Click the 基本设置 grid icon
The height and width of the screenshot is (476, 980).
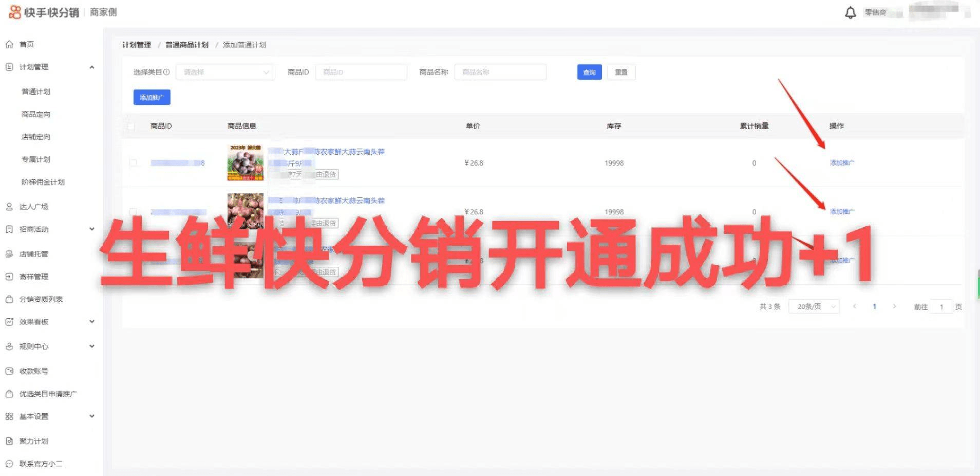click(x=9, y=416)
